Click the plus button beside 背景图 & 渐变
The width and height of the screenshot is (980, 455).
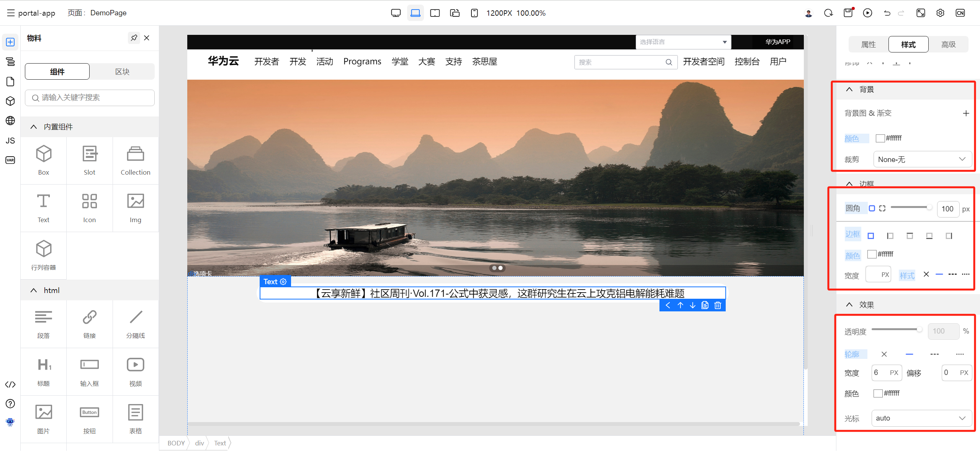966,113
